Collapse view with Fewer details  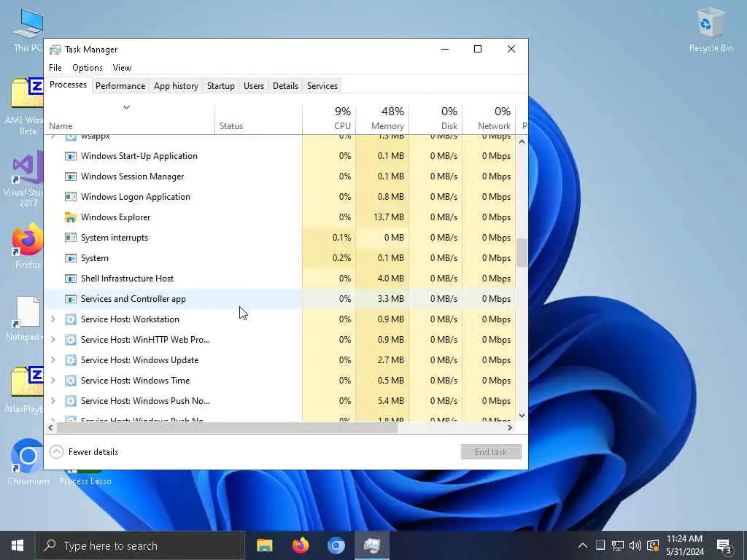coord(84,452)
